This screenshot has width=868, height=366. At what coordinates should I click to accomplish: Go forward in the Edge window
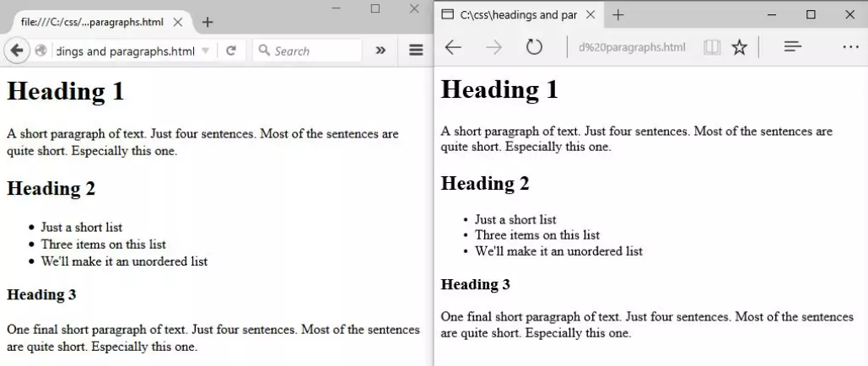(x=493, y=47)
